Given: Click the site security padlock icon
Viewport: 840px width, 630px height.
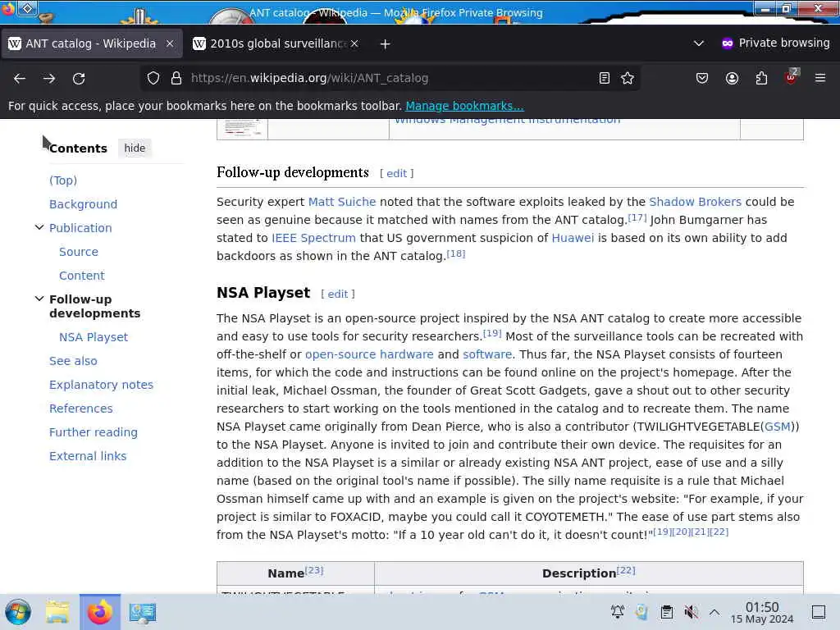Looking at the screenshot, I should 176,78.
